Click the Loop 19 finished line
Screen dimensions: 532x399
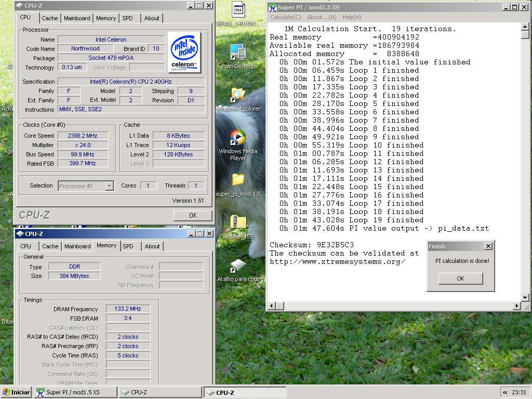tap(352, 220)
